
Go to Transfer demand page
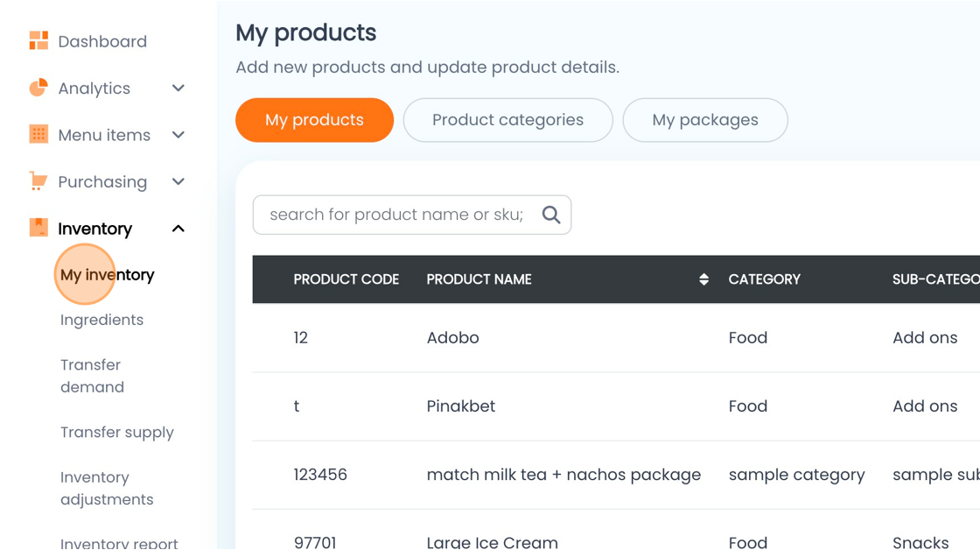click(92, 376)
